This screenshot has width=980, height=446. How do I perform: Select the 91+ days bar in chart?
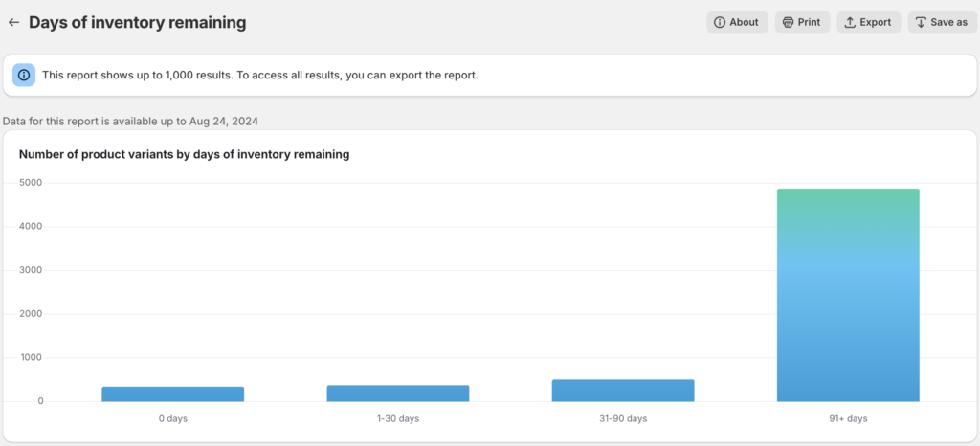(848, 295)
